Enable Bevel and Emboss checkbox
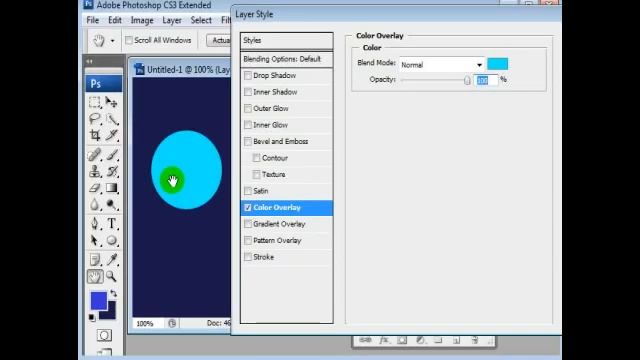 (248, 142)
